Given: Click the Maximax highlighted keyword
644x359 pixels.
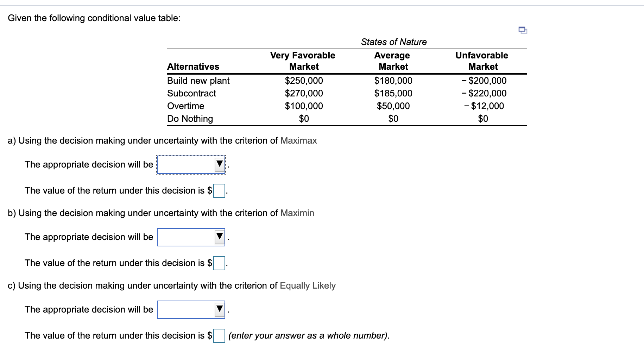Looking at the screenshot, I should 298,140.
